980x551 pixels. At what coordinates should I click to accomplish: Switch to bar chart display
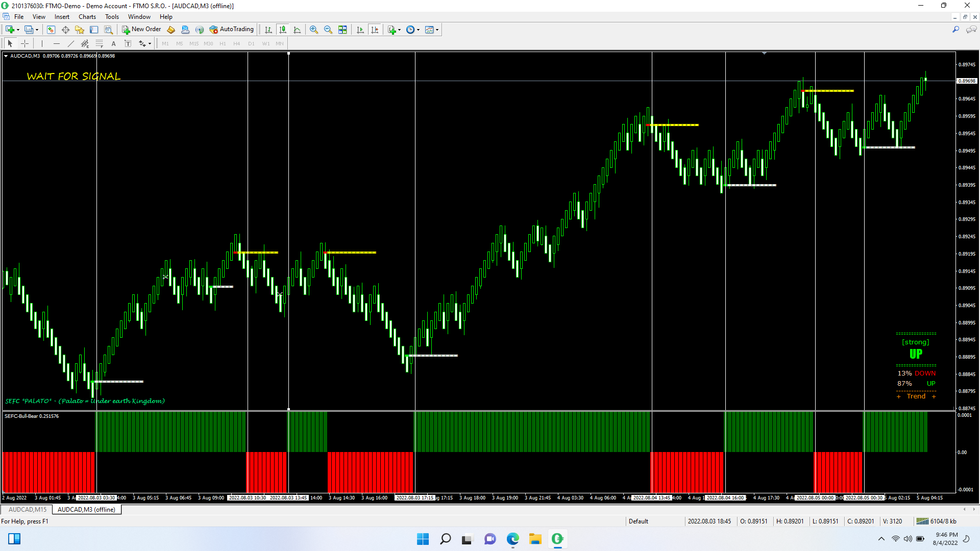tap(268, 30)
